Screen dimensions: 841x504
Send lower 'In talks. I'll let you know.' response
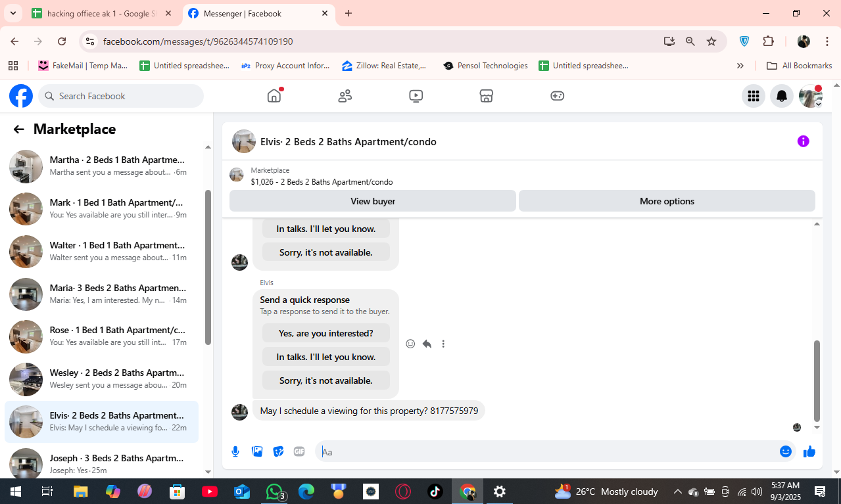point(326,357)
